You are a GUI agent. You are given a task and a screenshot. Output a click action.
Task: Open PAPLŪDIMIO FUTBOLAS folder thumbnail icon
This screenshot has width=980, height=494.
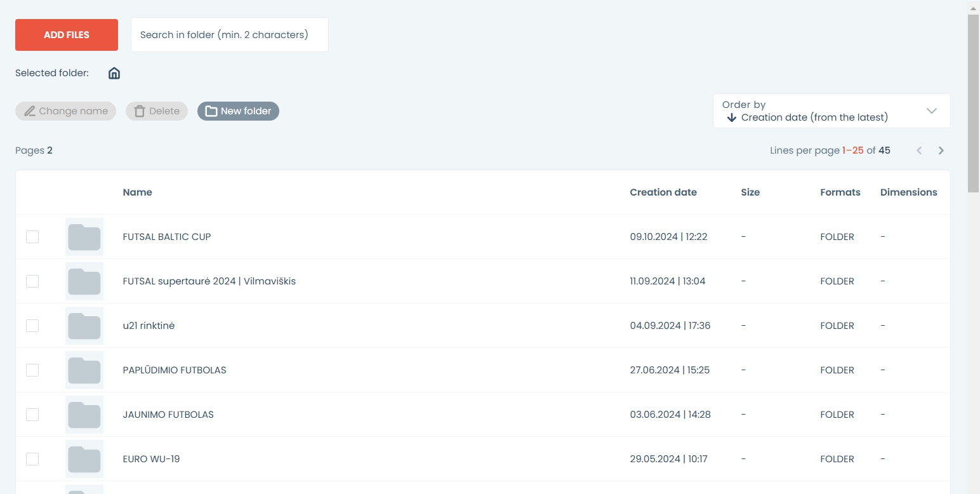pyautogui.click(x=84, y=370)
